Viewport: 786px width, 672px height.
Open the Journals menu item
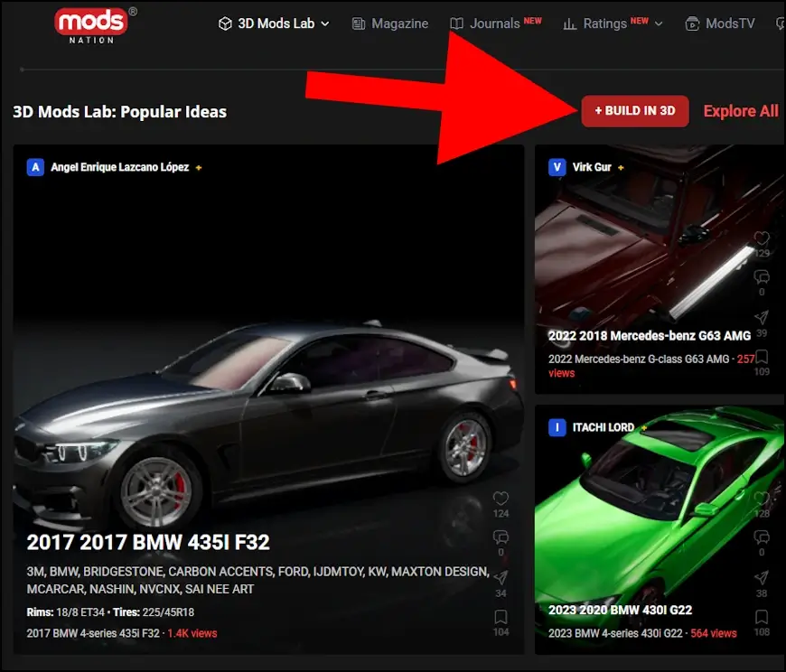pyautogui.click(x=495, y=23)
